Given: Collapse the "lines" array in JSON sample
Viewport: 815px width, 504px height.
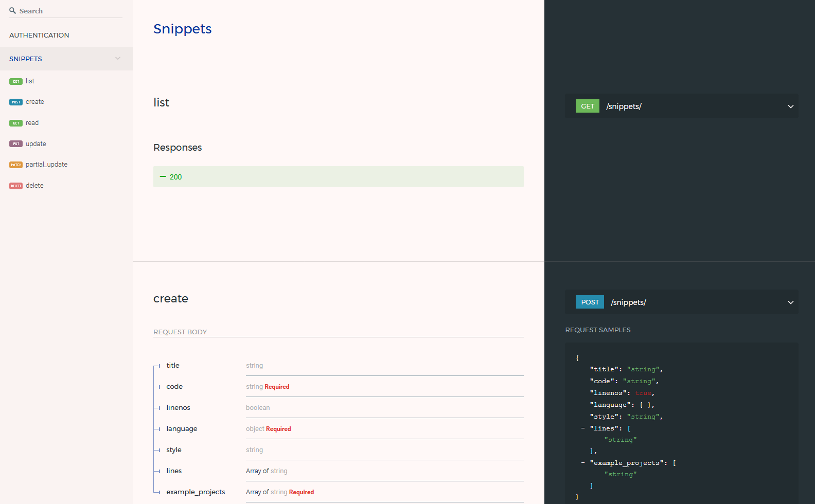Looking at the screenshot, I should coord(583,428).
